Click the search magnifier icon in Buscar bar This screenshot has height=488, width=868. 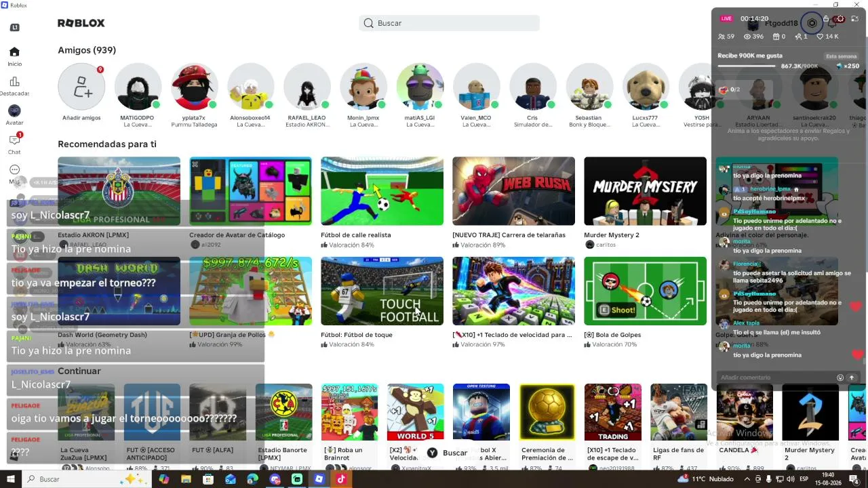pos(368,23)
